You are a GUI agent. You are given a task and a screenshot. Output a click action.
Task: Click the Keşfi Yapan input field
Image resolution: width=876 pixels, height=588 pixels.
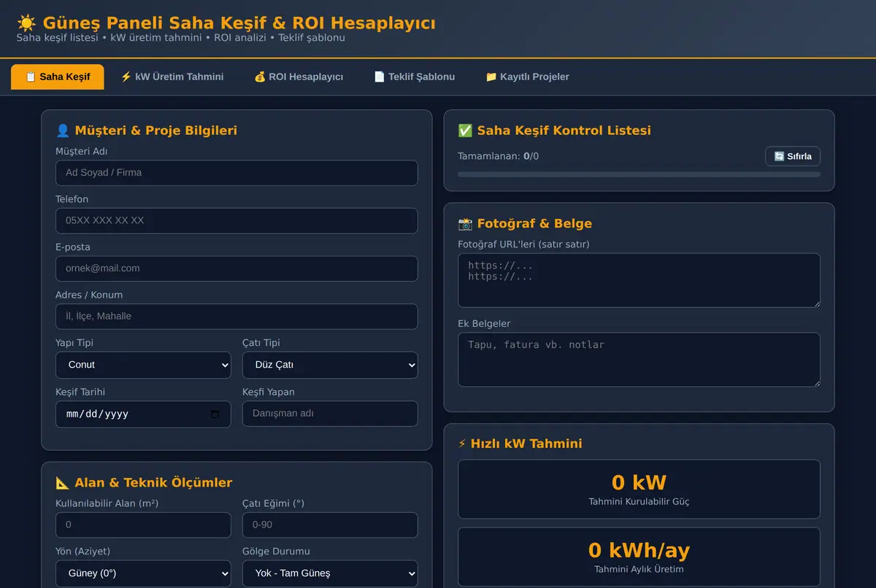330,414
